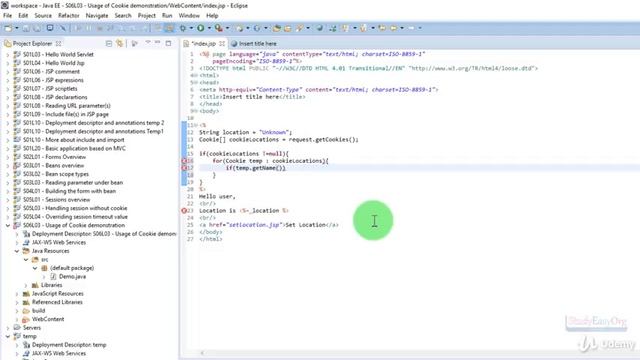
Task: Collapse S06L03 - Usage of Cookie demonstration project
Action: point(7,225)
